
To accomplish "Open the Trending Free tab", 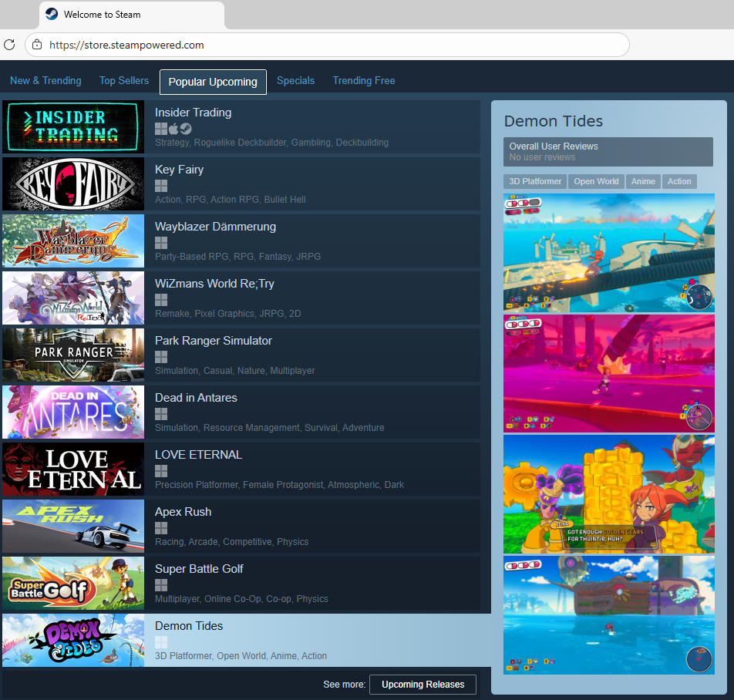I will click(x=364, y=81).
